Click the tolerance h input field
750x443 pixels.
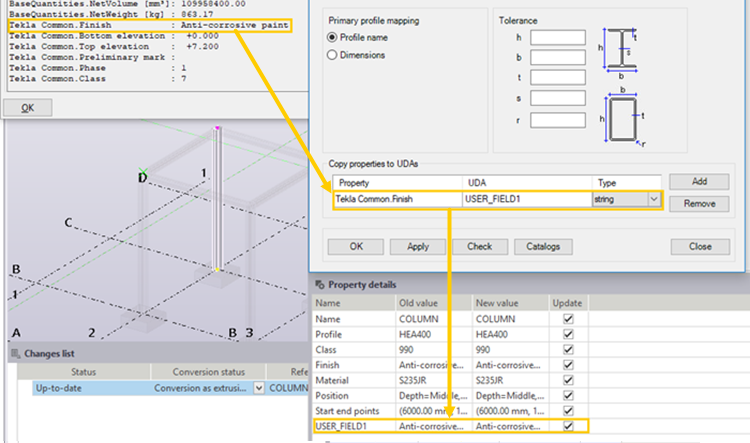(x=557, y=38)
